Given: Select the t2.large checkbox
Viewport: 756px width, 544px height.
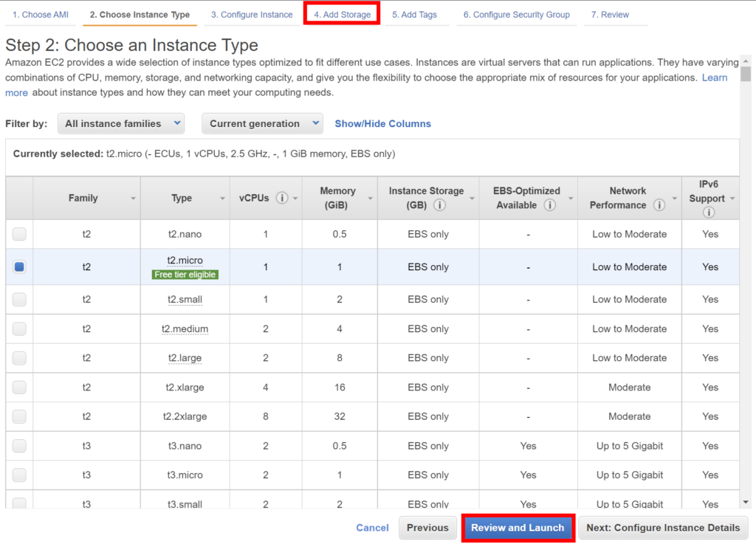Looking at the screenshot, I should coord(19,358).
